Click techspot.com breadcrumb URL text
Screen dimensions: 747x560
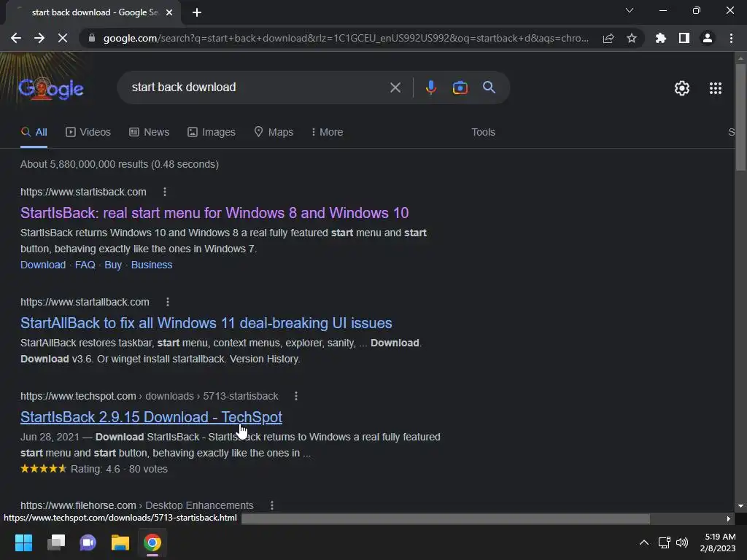pyautogui.click(x=150, y=396)
